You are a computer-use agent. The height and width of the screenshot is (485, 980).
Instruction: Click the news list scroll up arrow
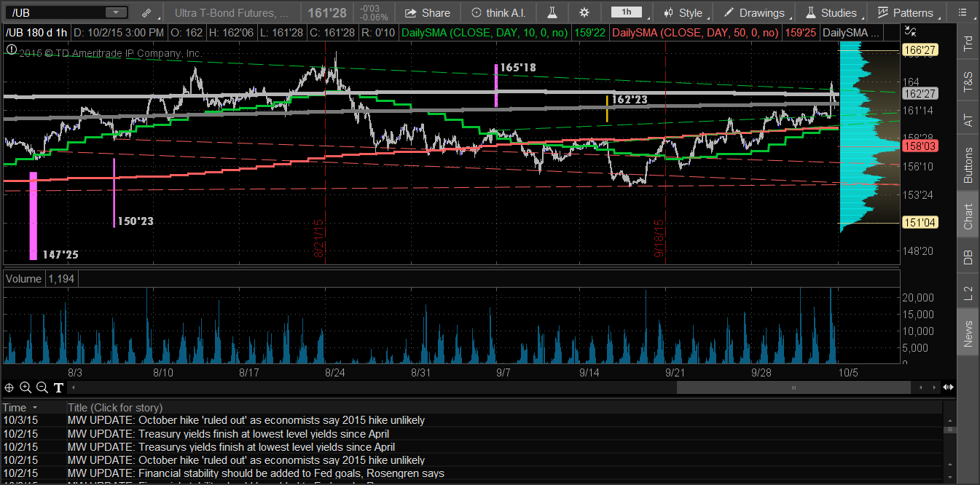[x=949, y=421]
